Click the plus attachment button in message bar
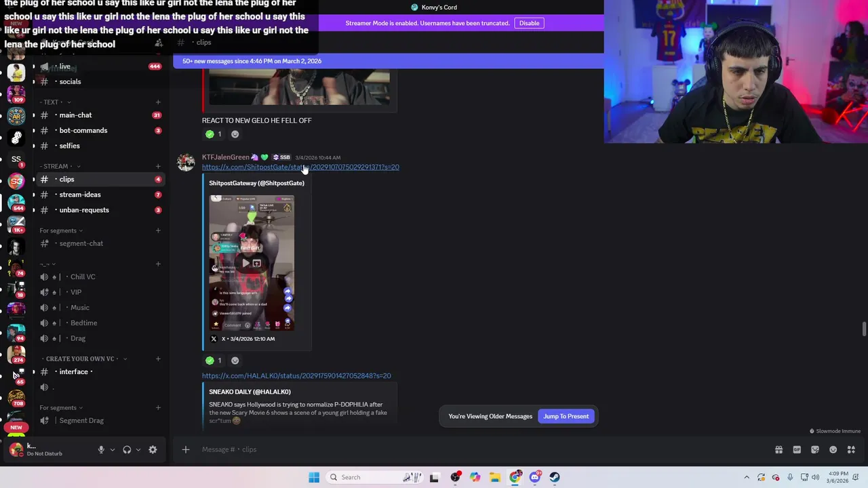This screenshot has width=868, height=488. coord(185,449)
